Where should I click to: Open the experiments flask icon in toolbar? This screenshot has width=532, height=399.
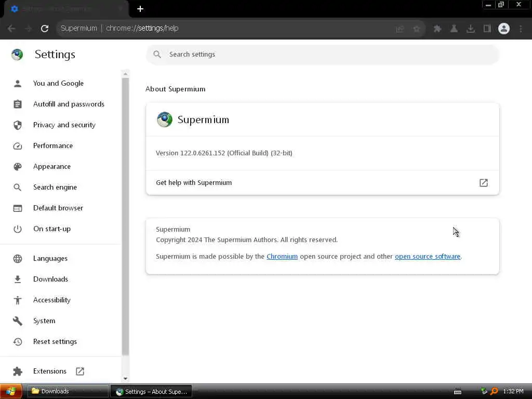[x=454, y=29]
